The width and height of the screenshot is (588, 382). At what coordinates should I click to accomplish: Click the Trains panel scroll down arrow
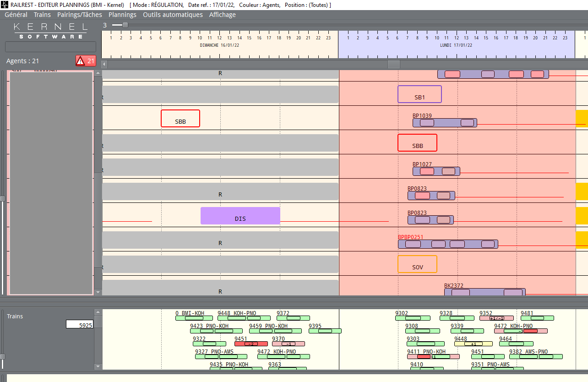click(x=98, y=366)
